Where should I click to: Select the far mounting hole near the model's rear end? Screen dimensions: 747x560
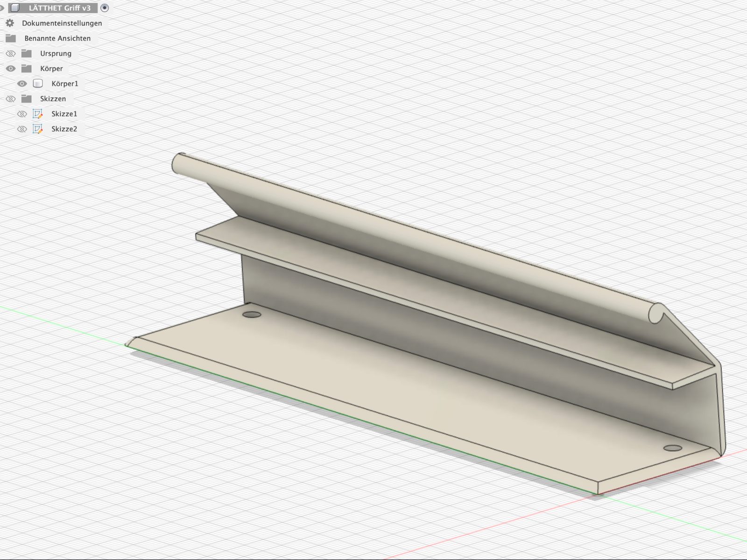click(252, 314)
